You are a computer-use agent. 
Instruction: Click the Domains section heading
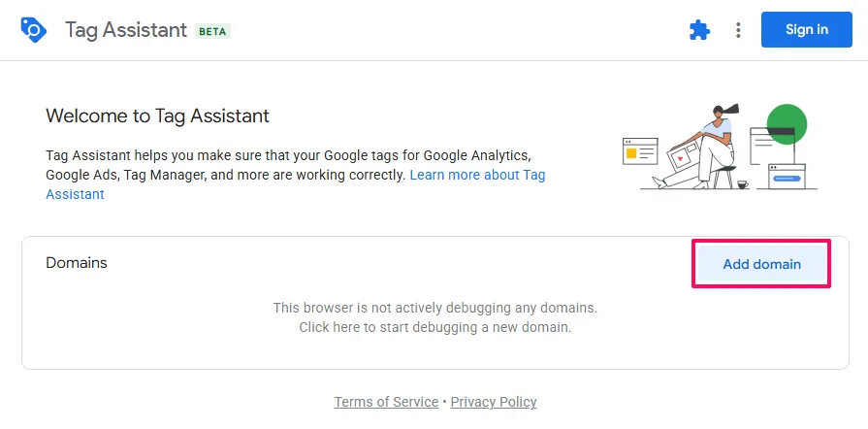77,263
